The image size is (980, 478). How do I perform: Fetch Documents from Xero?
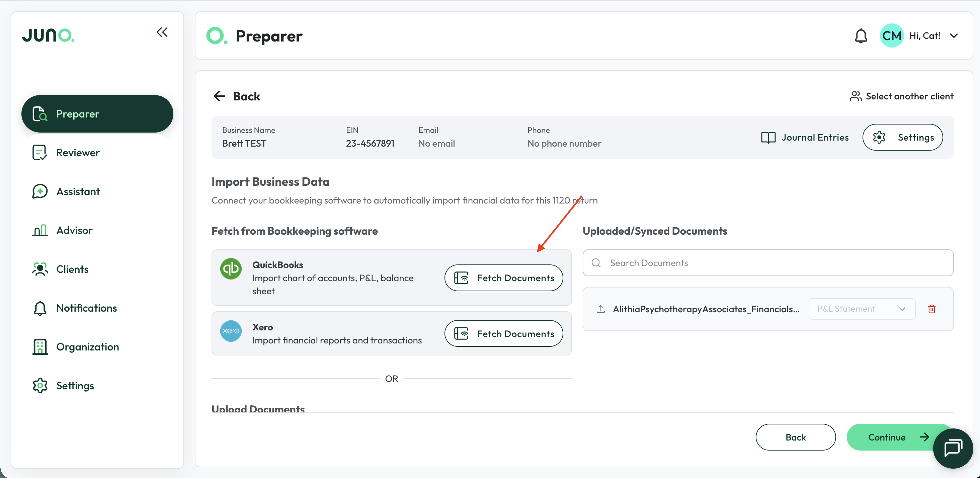pos(504,333)
